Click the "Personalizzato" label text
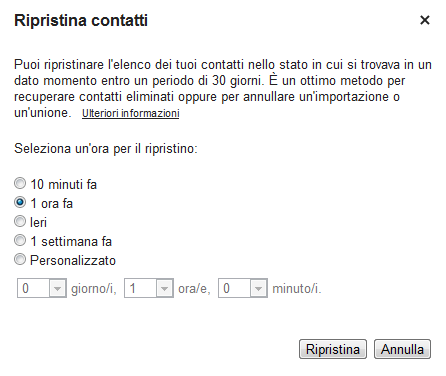This screenshot has width=446, height=376. [x=73, y=260]
